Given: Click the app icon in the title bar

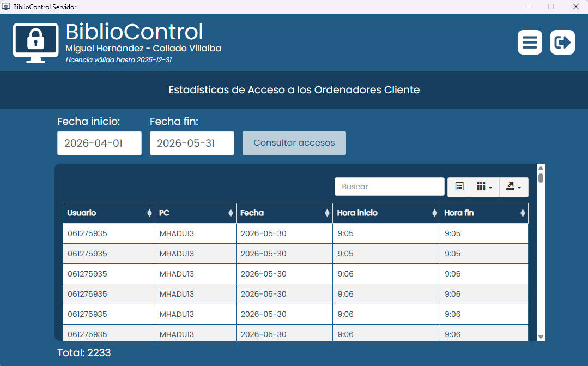Looking at the screenshot, I should point(5,7).
